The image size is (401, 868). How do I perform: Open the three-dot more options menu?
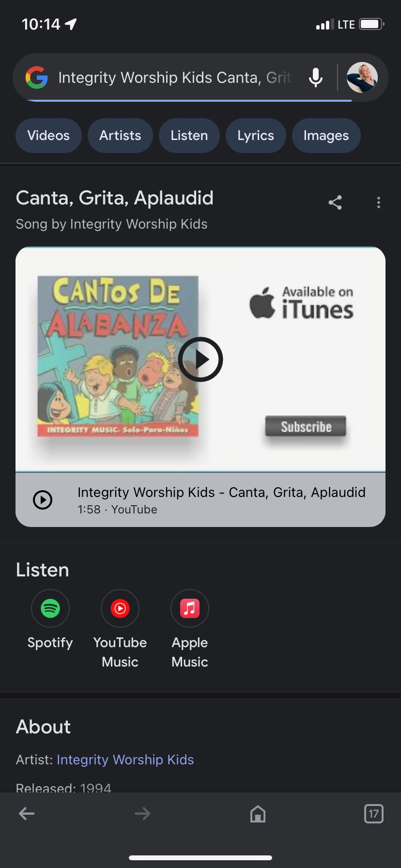click(379, 202)
